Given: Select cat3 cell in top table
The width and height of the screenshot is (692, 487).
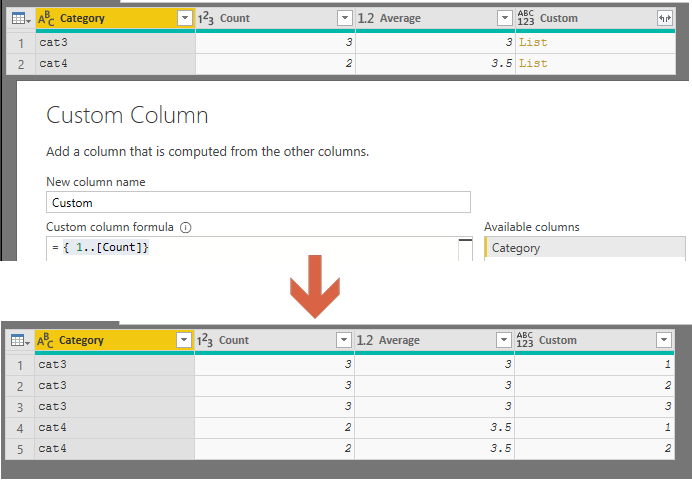Looking at the screenshot, I should pos(116,43).
